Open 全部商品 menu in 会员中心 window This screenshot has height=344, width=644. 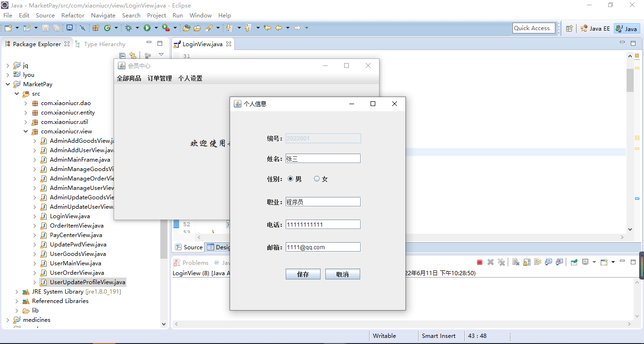pos(129,78)
